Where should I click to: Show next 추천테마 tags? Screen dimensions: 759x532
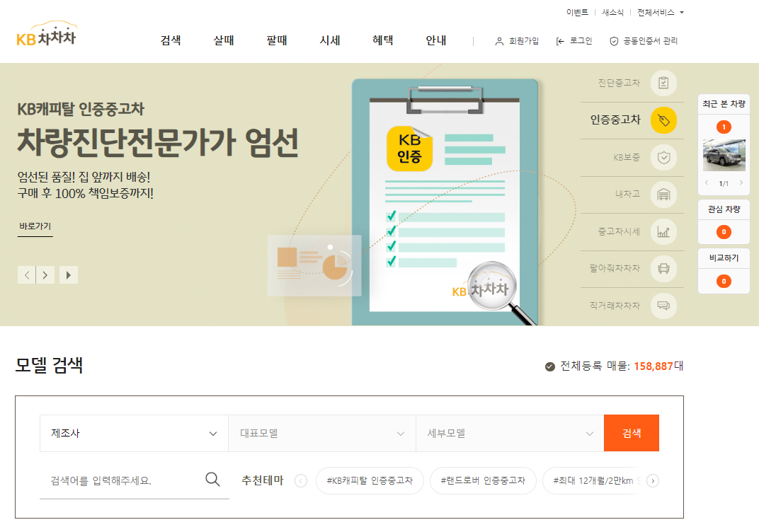click(653, 481)
